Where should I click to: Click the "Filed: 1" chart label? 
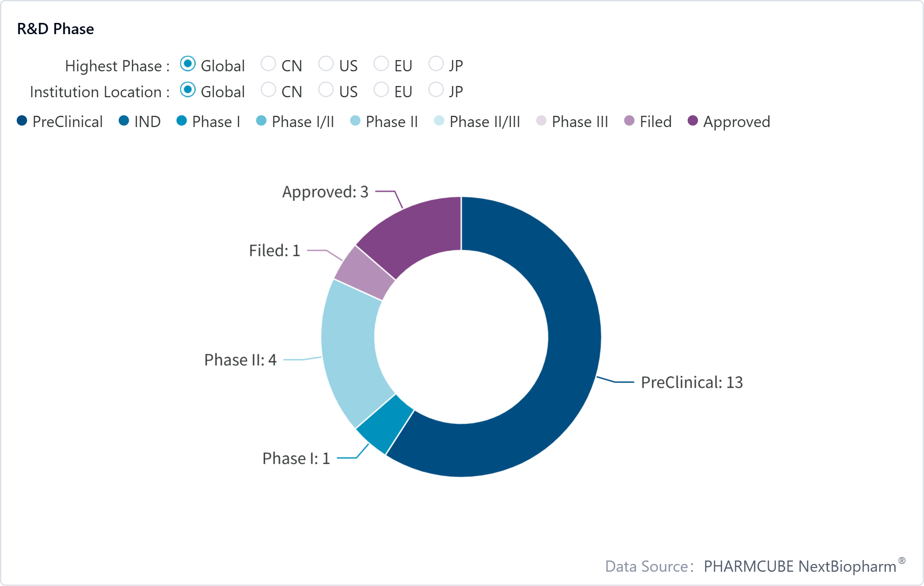tap(274, 251)
